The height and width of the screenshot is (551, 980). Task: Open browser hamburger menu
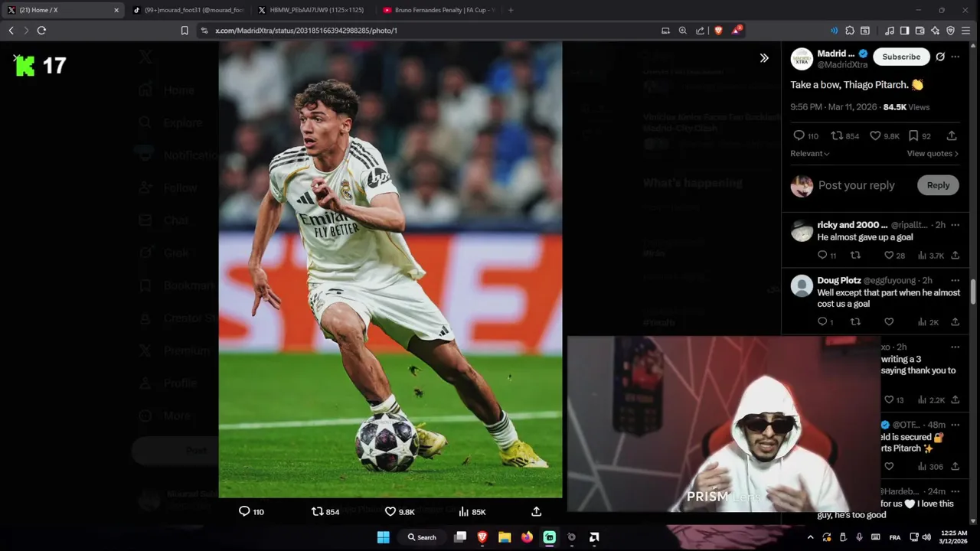point(966,31)
